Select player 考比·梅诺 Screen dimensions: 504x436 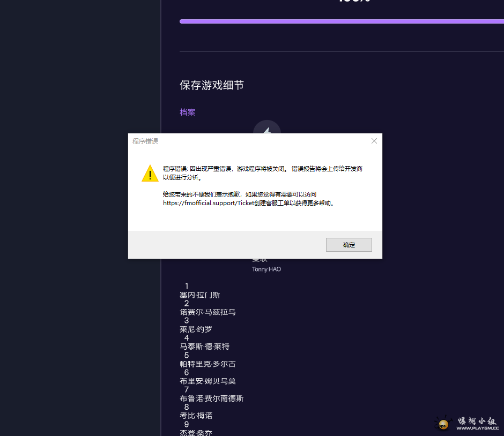click(x=196, y=416)
